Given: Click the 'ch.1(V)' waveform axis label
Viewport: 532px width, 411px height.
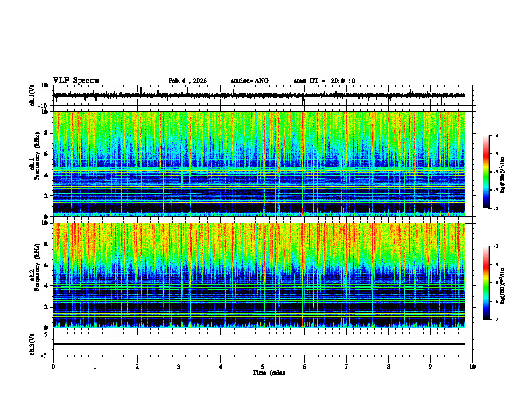Looking at the screenshot, I should coord(32,95).
